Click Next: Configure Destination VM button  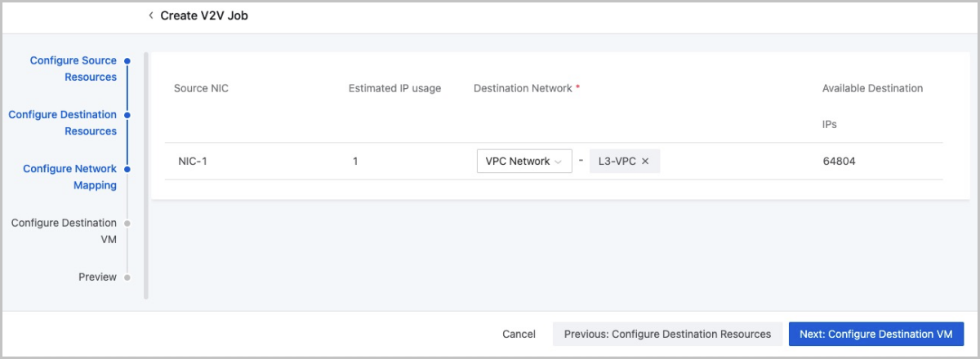tap(876, 334)
